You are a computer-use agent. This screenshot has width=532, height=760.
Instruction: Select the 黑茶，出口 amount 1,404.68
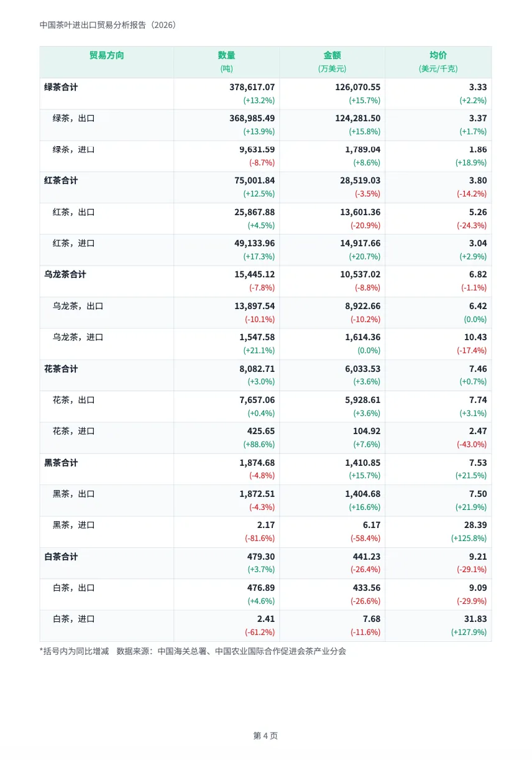[362, 494]
